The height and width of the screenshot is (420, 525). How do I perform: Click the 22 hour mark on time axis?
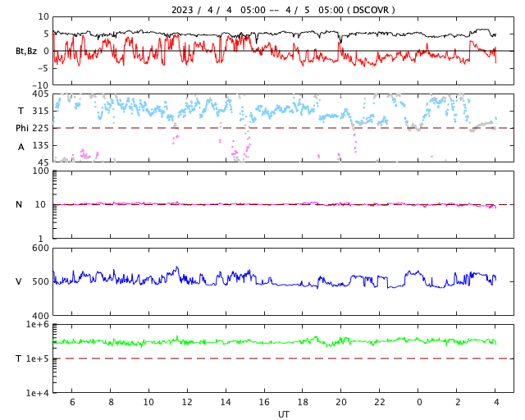pos(380,403)
